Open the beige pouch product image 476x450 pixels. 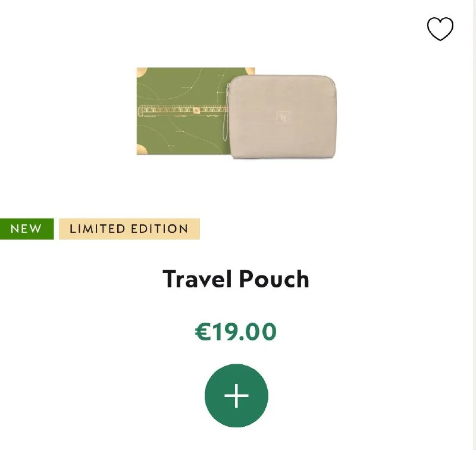coord(283,117)
